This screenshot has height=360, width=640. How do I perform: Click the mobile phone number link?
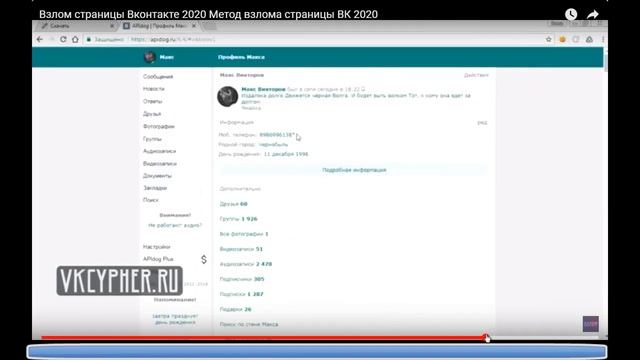click(x=277, y=135)
